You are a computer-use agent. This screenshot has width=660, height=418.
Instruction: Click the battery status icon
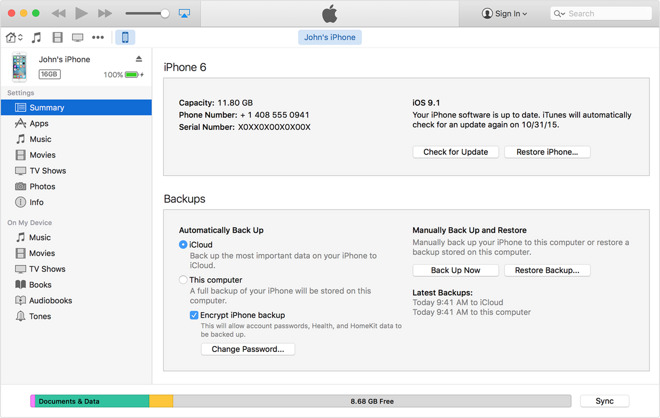coord(132,75)
